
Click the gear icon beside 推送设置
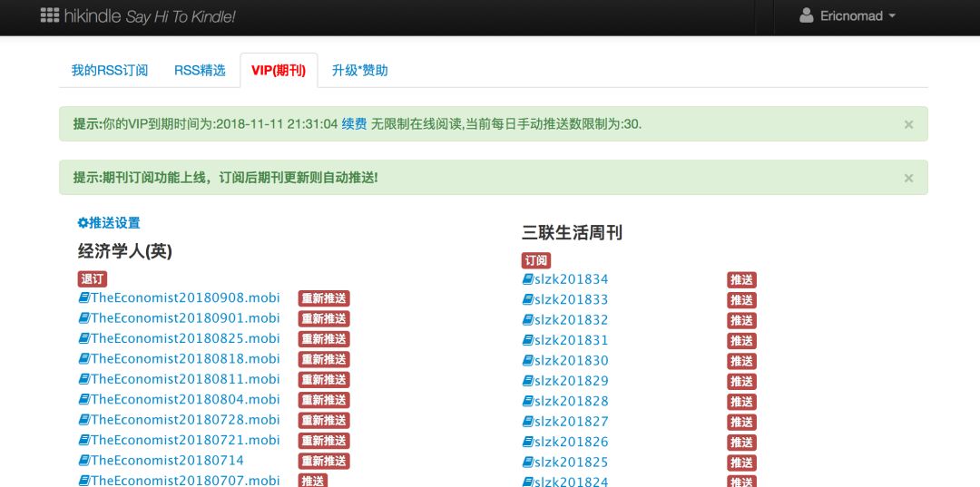83,223
